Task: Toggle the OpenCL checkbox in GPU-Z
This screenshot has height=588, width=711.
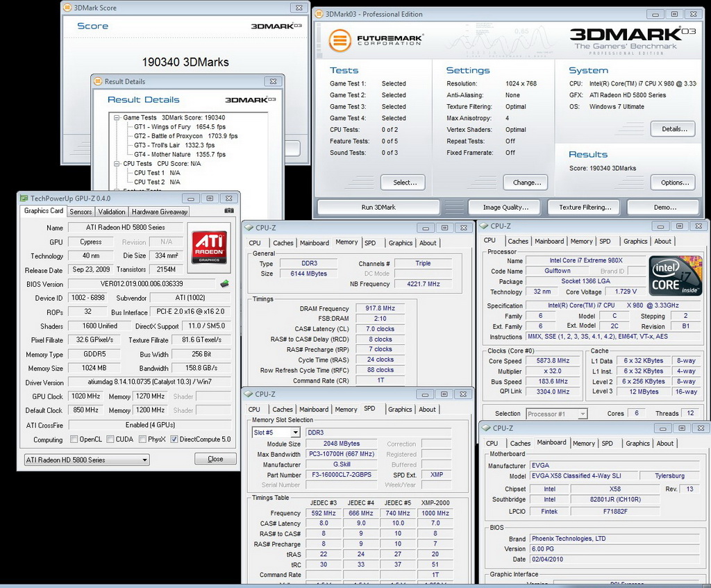Action: click(x=74, y=439)
